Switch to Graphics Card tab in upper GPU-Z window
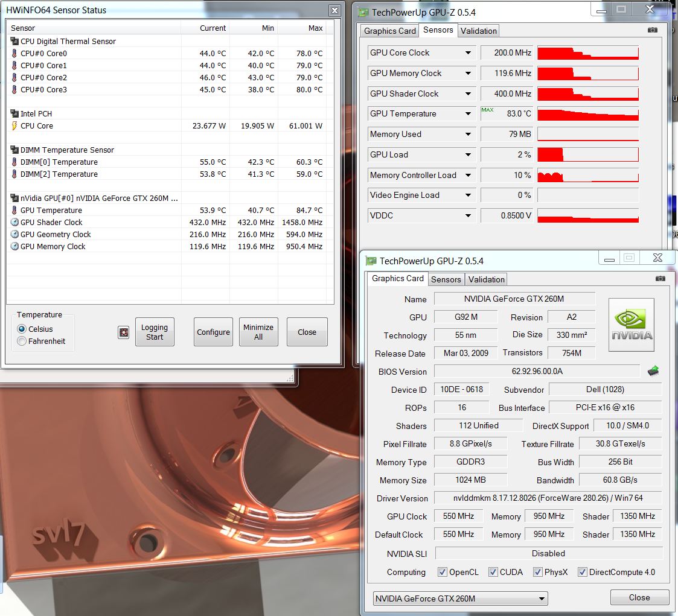This screenshot has width=678, height=616. 389,31
